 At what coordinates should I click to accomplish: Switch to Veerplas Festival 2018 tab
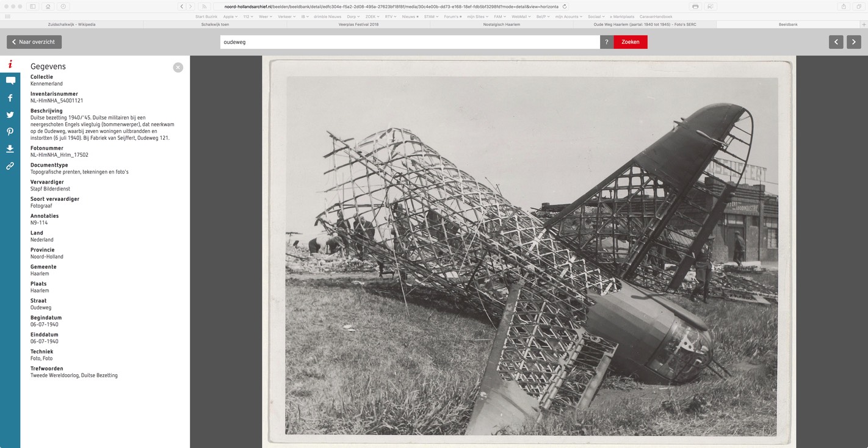tap(358, 24)
